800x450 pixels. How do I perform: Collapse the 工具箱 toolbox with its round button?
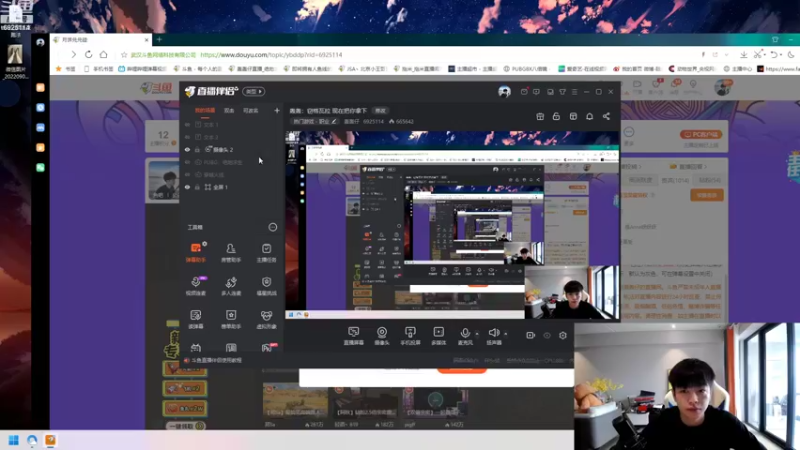tap(272, 227)
